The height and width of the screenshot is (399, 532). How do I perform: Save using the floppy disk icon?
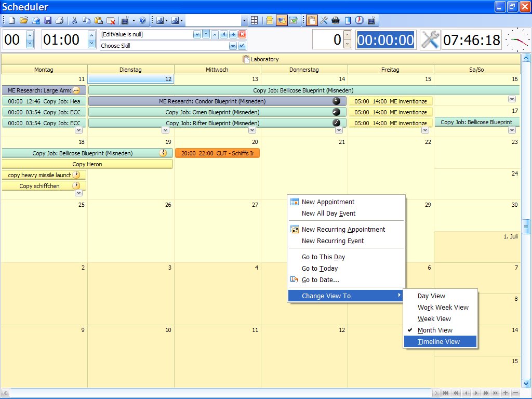pos(48,21)
